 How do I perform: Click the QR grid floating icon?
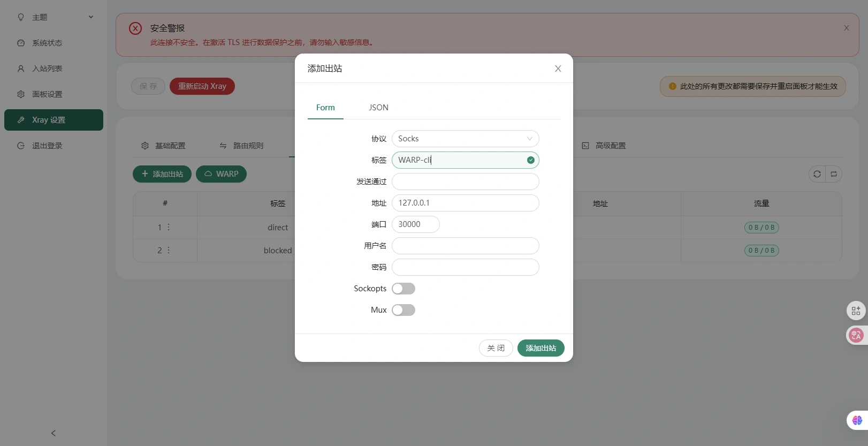coord(856,311)
